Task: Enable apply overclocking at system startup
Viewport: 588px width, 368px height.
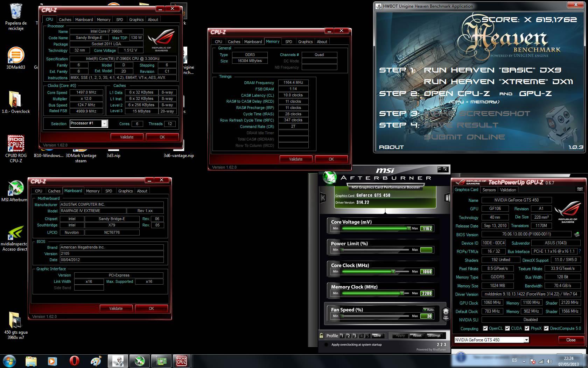Action: pos(326,345)
